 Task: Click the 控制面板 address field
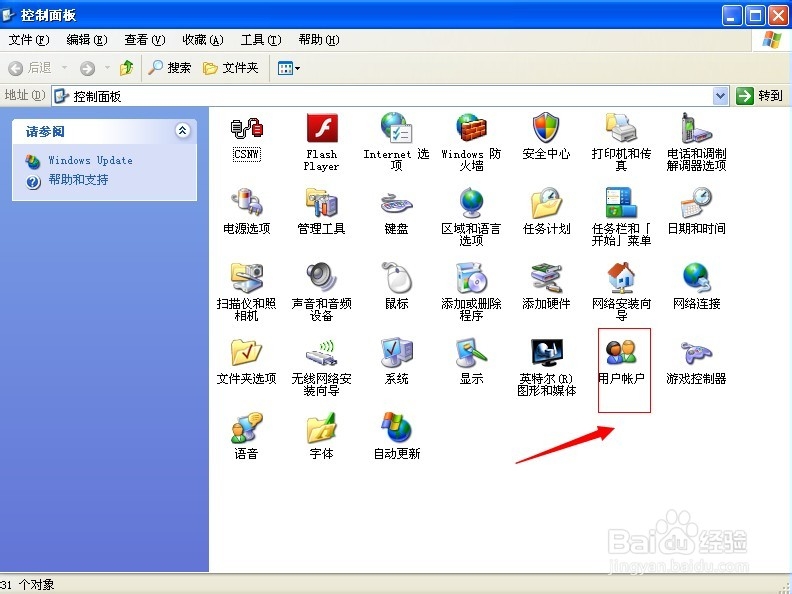coord(390,96)
